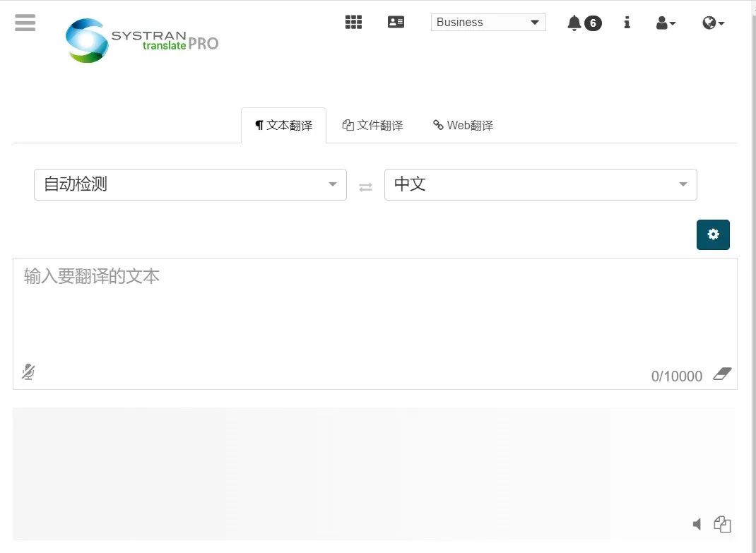Open the hamburger menu
Screen dimensions: 756x553
25,23
